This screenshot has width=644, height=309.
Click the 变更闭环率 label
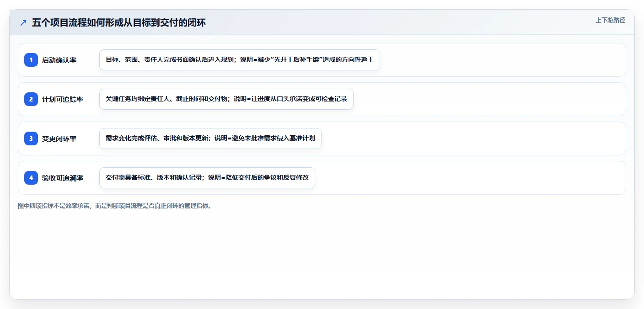point(59,139)
